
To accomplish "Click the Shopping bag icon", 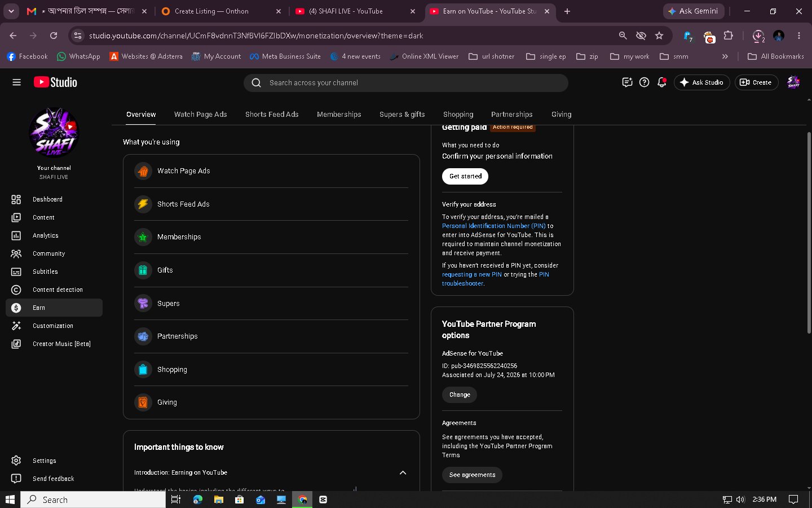I will 143,370.
